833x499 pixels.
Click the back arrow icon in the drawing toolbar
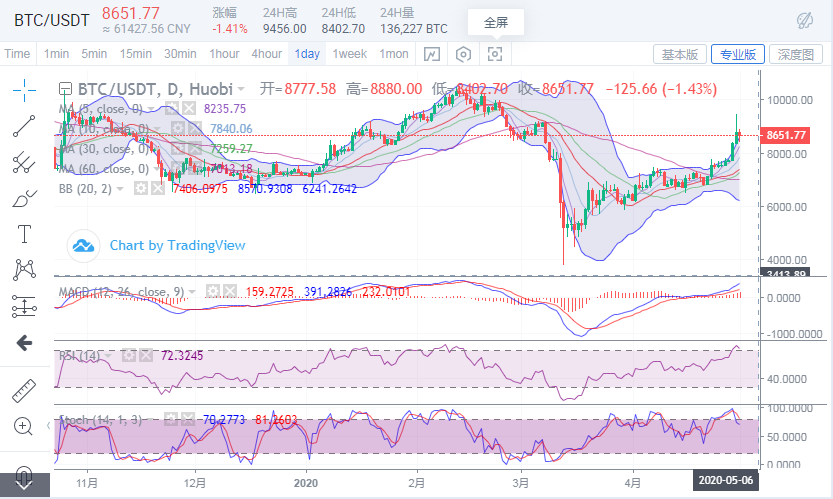tap(24, 343)
